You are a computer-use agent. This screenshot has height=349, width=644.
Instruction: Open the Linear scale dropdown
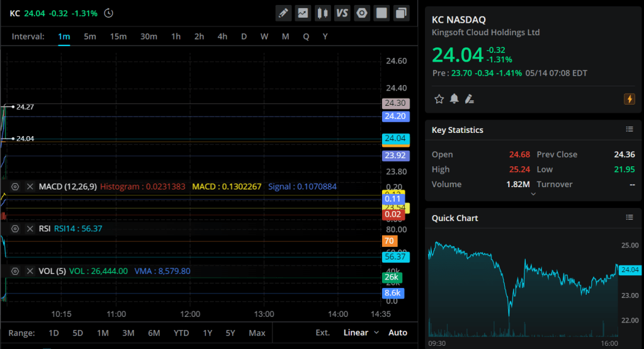point(361,333)
